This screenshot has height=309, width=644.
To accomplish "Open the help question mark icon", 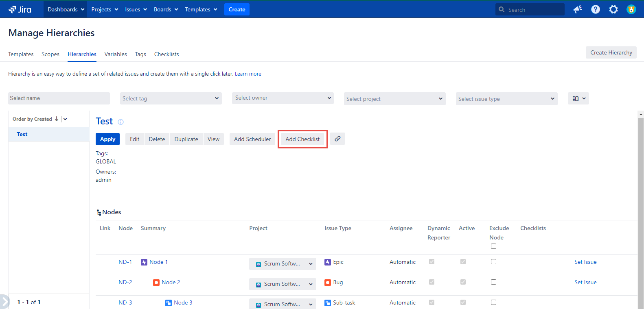I will [595, 9].
